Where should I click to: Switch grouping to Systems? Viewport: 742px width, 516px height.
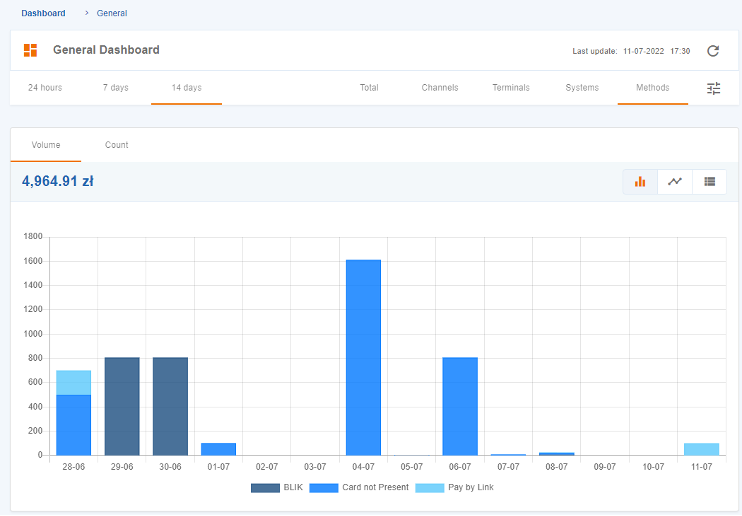[x=581, y=88]
